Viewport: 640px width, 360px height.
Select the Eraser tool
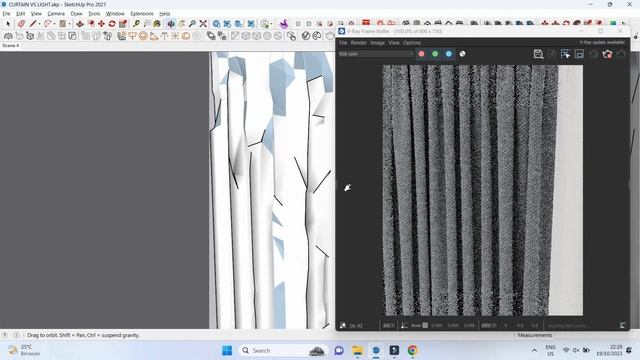(x=21, y=24)
